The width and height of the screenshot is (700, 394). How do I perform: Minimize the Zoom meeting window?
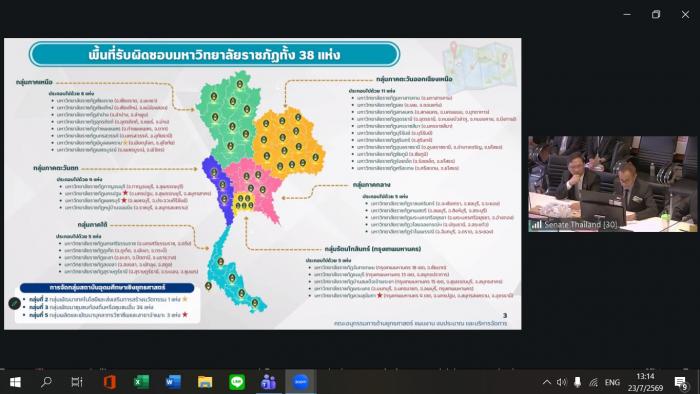click(x=627, y=15)
